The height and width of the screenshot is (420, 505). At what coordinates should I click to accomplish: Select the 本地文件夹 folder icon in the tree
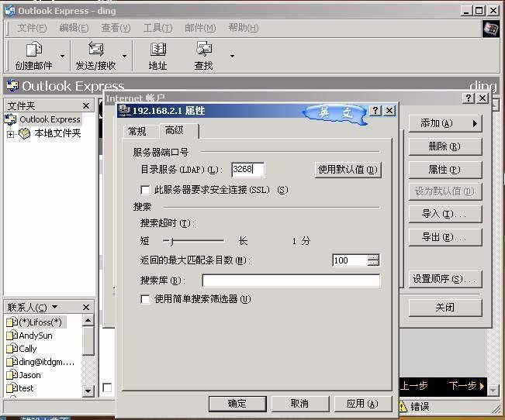click(x=25, y=133)
